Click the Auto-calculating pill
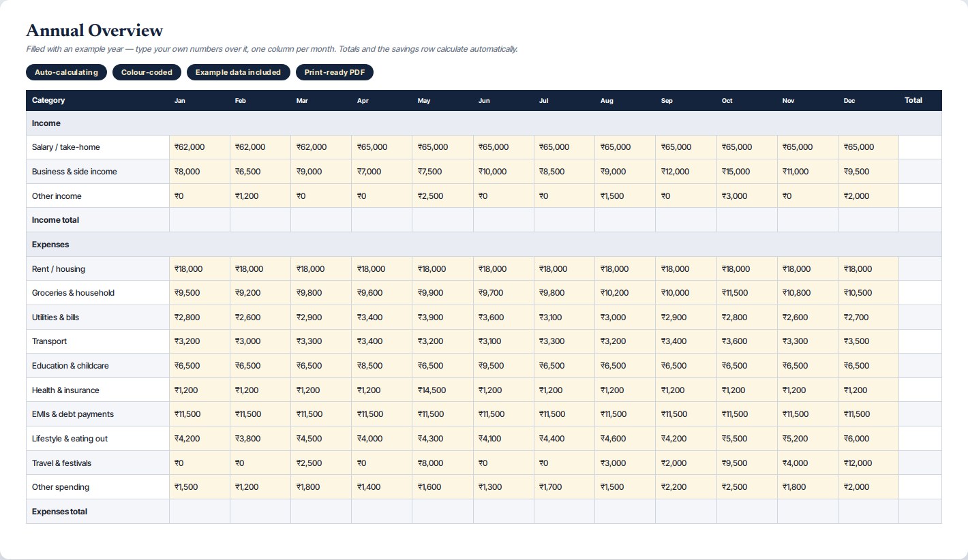 coord(66,72)
